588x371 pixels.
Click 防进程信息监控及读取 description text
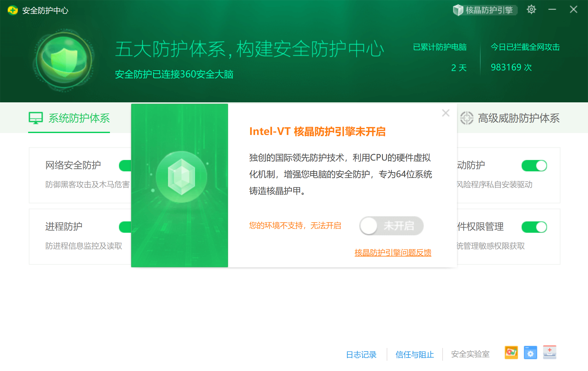(84, 246)
